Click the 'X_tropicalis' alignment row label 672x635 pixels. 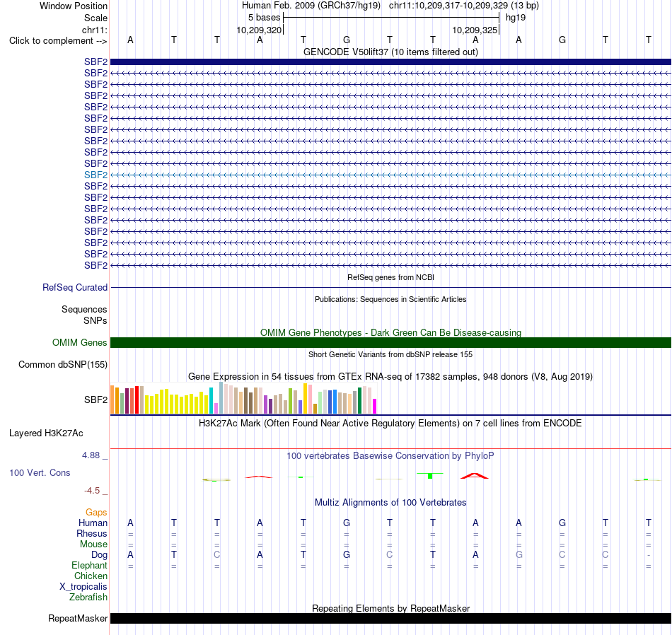pyautogui.click(x=83, y=587)
